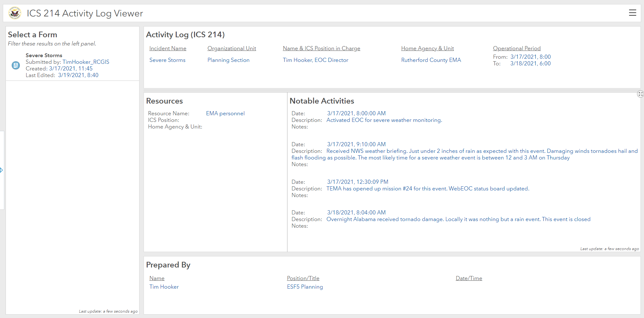Viewport: 644px width, 318px height.
Task: Click the Planning Section value
Action: pyautogui.click(x=228, y=60)
